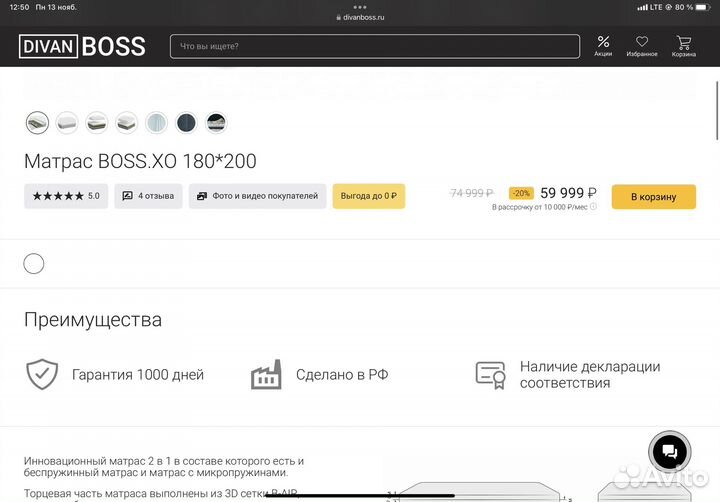Open 'Фото и видео покупателей'
The height and width of the screenshot is (502, 720).
(x=258, y=196)
